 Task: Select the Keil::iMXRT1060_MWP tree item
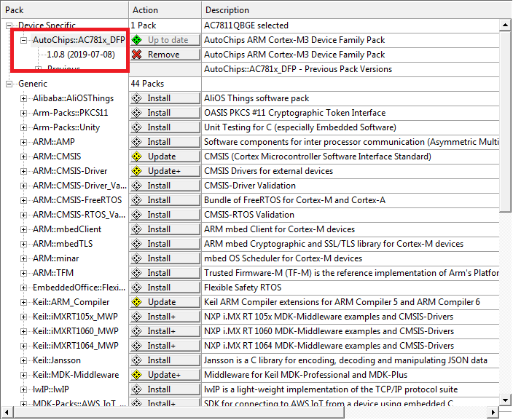(x=76, y=331)
